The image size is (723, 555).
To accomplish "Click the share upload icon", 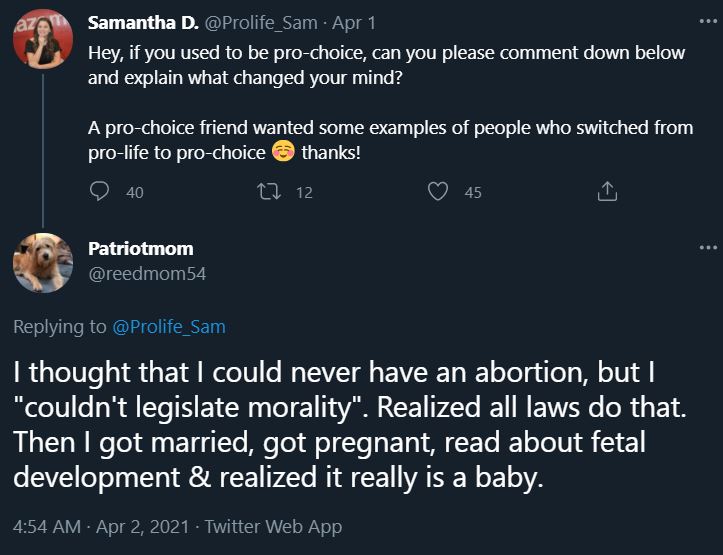I will pos(606,191).
